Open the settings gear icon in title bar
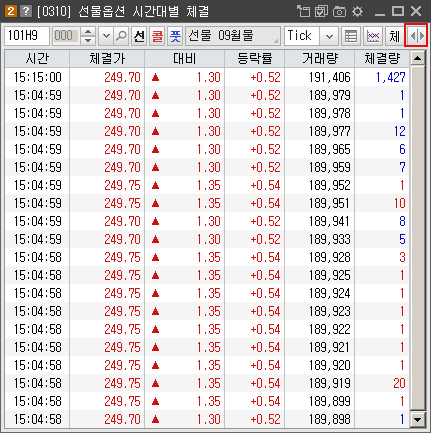431x433 pixels. coord(357,11)
